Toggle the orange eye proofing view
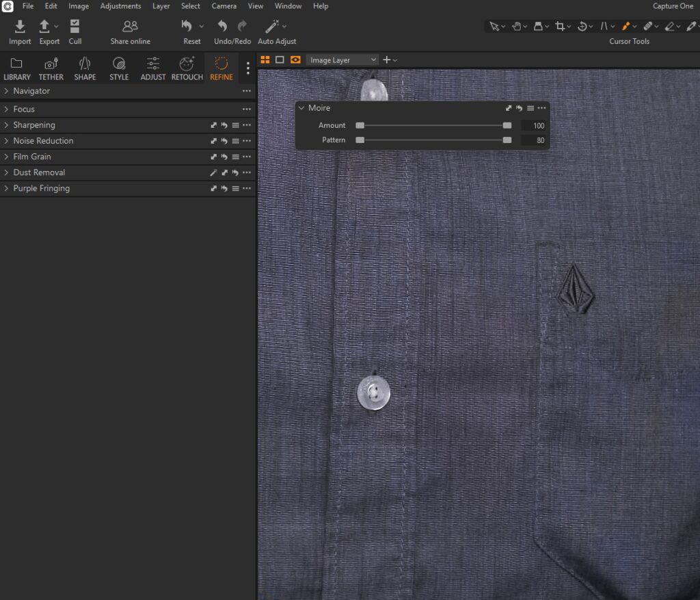Viewport: 700px width, 600px height. point(295,60)
